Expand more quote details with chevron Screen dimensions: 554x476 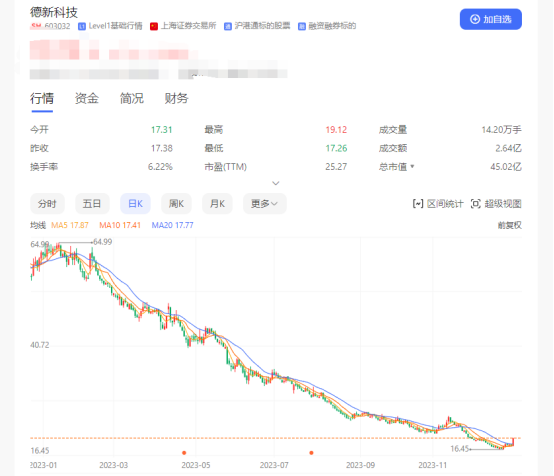276,183
